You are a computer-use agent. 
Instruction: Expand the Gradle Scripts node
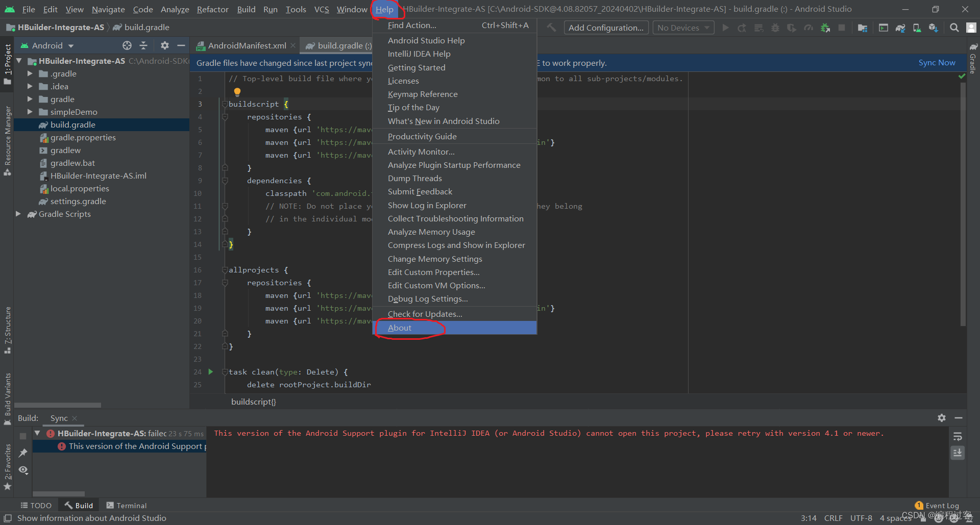point(19,214)
